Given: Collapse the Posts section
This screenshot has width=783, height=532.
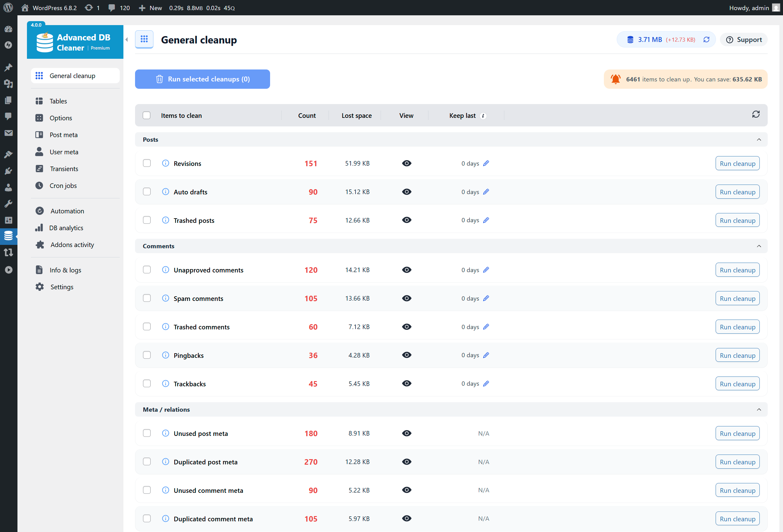Looking at the screenshot, I should (x=759, y=140).
